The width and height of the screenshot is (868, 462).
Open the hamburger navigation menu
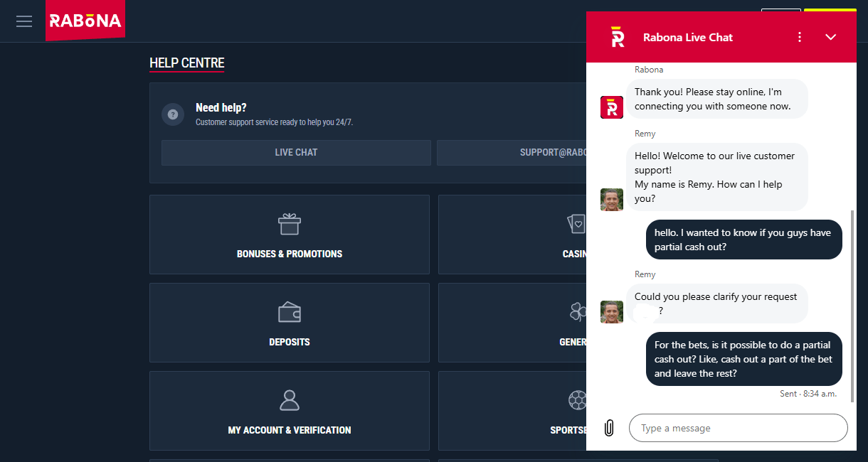[x=24, y=21]
